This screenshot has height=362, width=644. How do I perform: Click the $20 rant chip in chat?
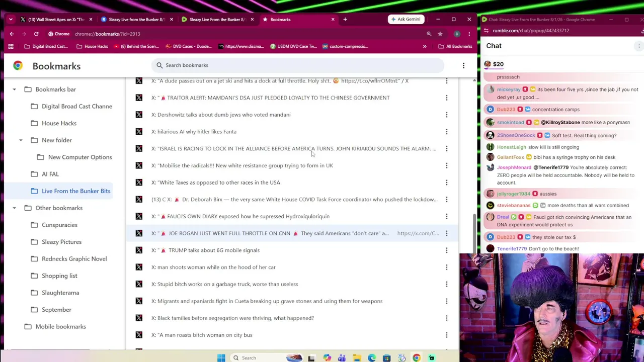pyautogui.click(x=494, y=64)
